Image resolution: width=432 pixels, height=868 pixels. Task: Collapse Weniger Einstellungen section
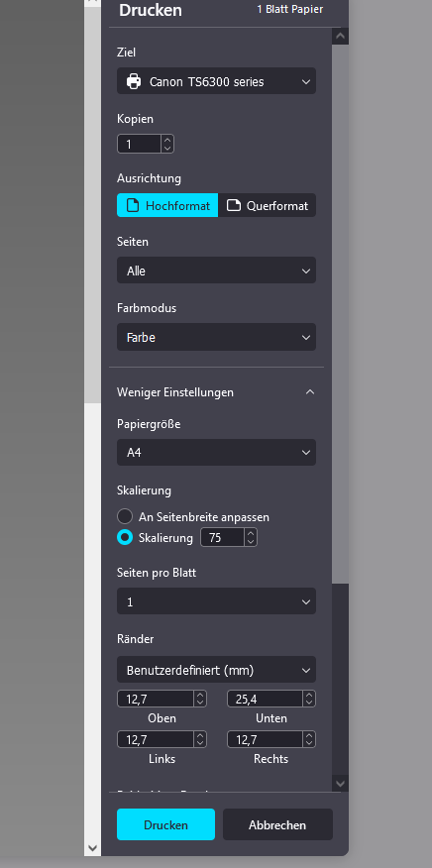pyautogui.click(x=217, y=392)
